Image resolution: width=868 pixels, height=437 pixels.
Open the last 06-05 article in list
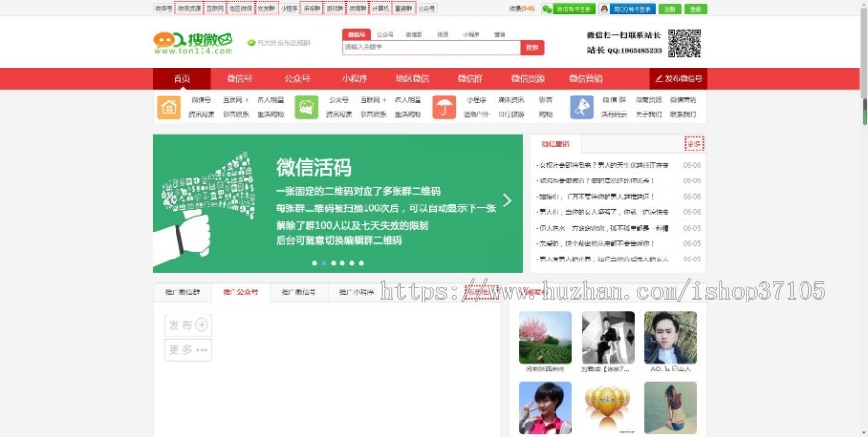(602, 259)
